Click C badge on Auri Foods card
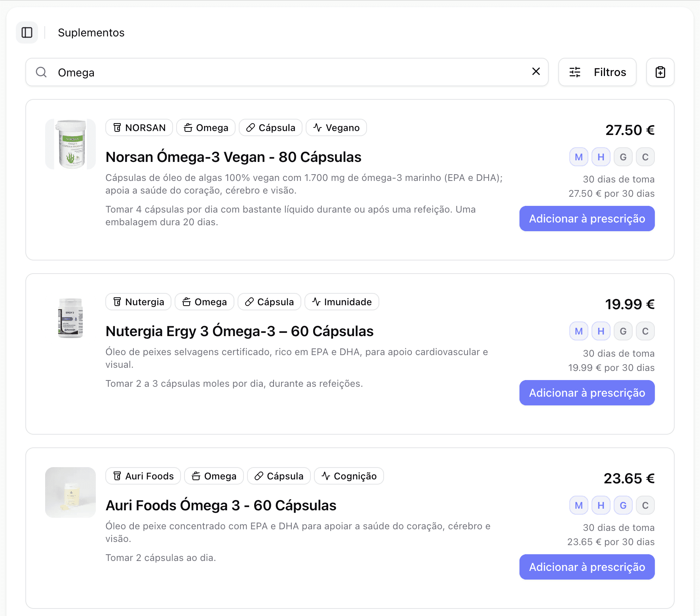This screenshot has width=700, height=616. point(645,505)
